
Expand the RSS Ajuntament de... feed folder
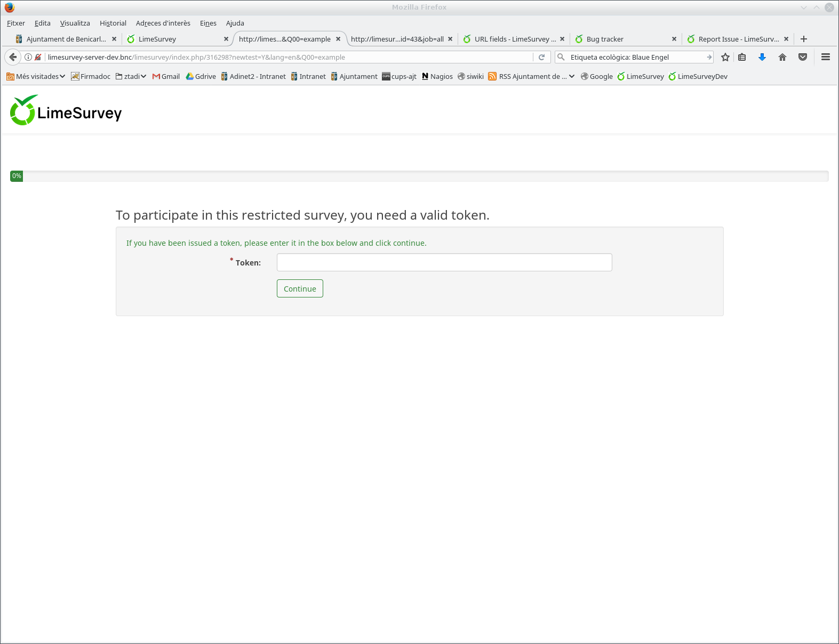pos(531,76)
